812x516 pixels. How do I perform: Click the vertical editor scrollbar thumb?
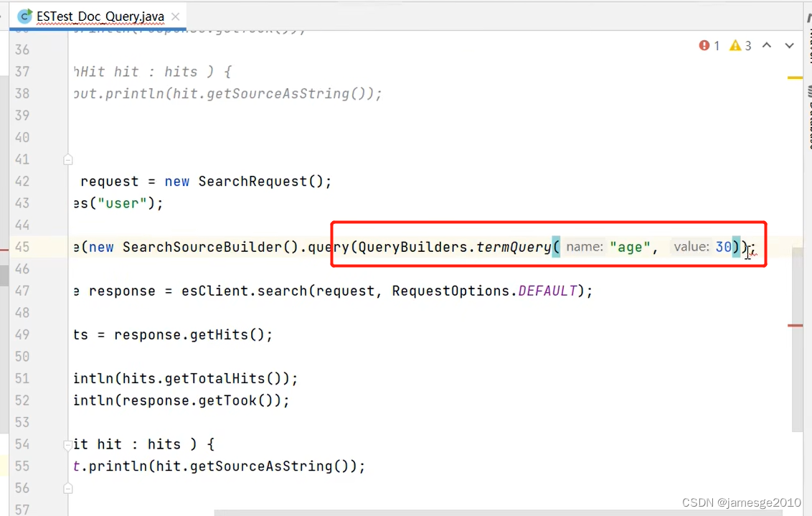(797, 339)
